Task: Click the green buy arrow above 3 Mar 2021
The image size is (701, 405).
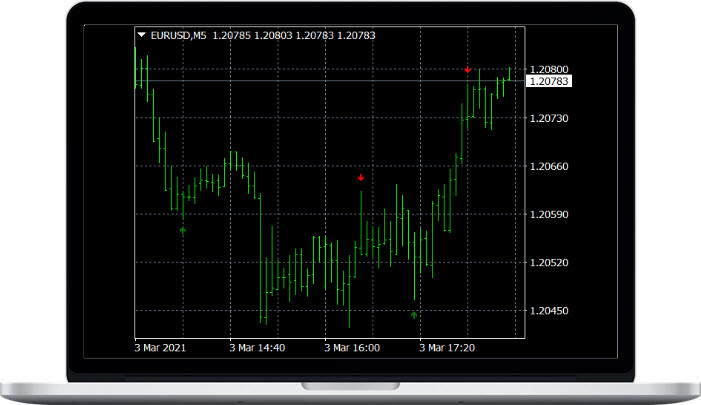Action: 182,230
